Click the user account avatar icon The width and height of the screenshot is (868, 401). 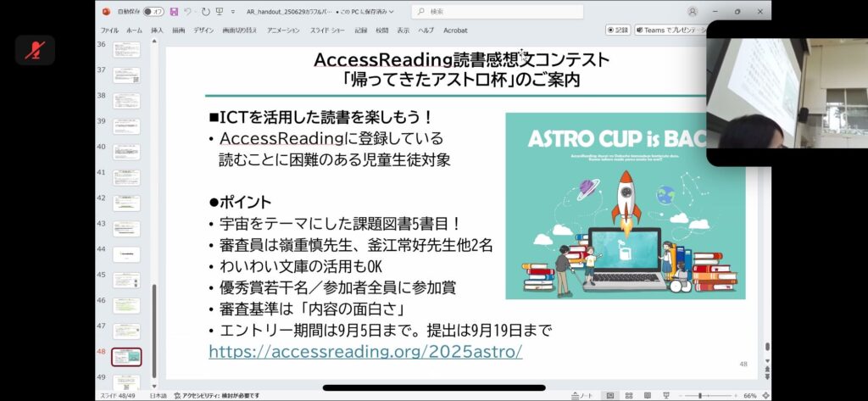tap(693, 12)
